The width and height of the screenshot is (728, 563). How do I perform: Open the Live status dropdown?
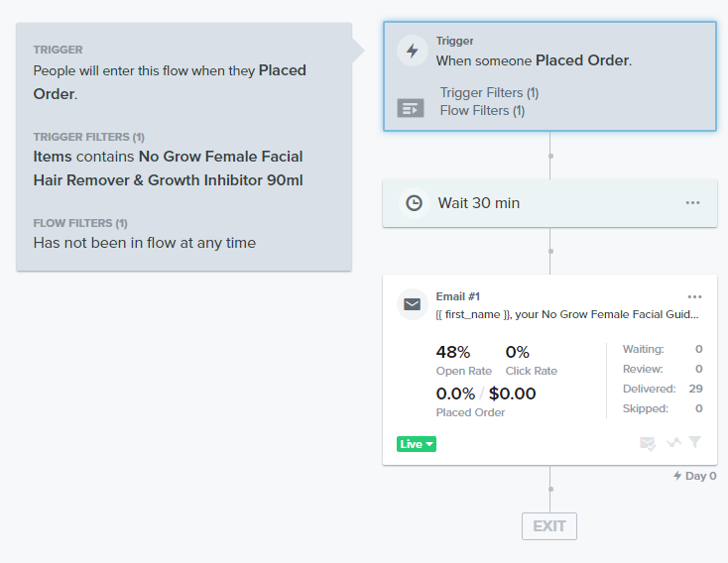(x=417, y=444)
